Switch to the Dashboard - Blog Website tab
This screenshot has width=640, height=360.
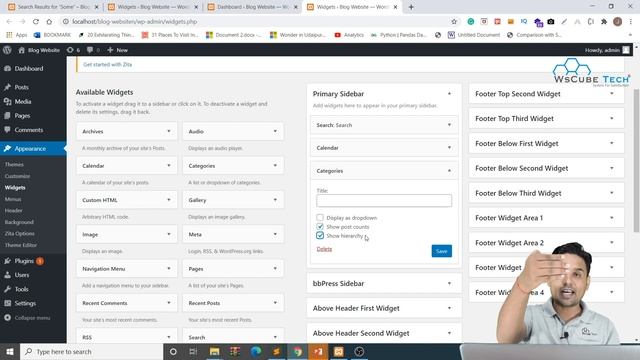coord(252,7)
